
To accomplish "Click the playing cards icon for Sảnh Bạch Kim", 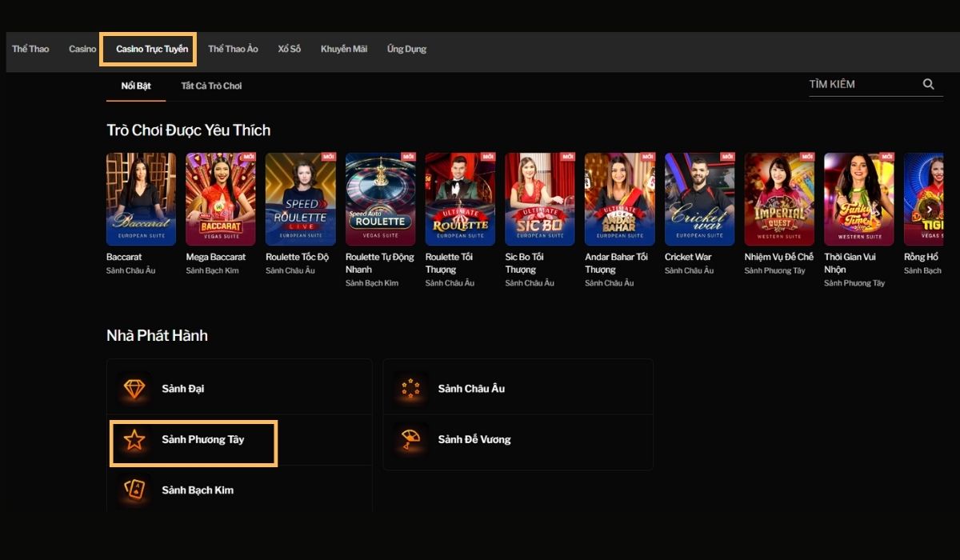I will click(x=134, y=490).
